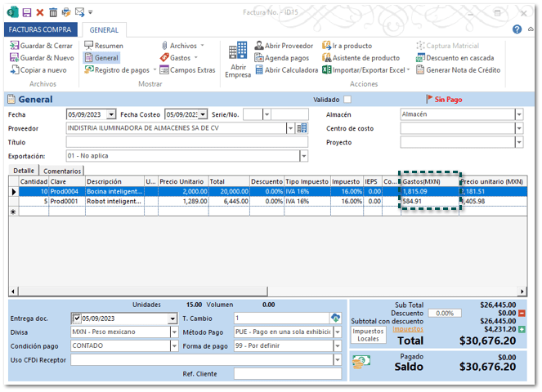Open the help question mark icon
Screen dimensions: 542x392
pos(517,29)
